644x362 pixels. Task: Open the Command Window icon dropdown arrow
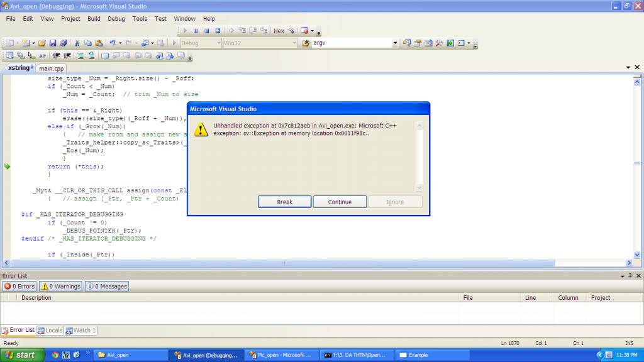point(469,43)
